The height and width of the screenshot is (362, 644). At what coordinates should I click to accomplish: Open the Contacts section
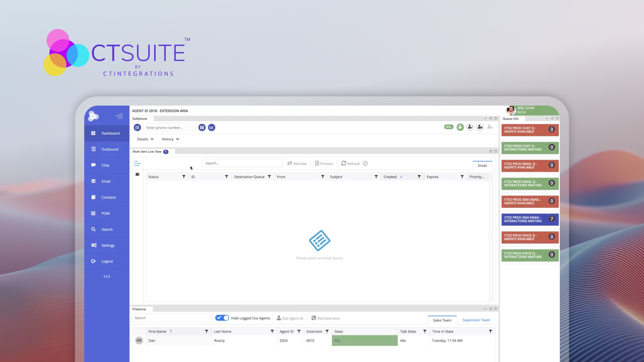pyautogui.click(x=107, y=197)
